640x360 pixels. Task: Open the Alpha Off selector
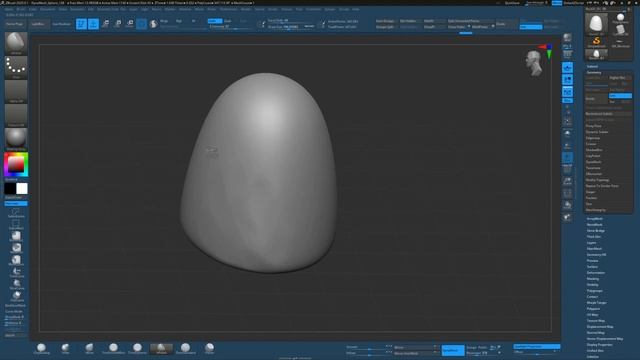[16, 91]
